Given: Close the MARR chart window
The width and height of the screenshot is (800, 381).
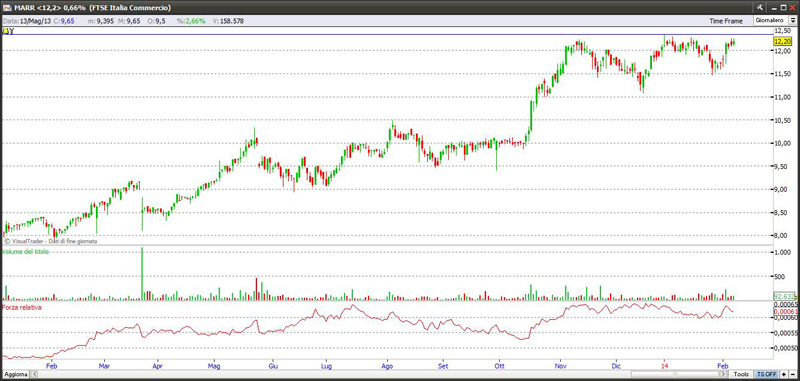Looking at the screenshot, I should point(792,7).
